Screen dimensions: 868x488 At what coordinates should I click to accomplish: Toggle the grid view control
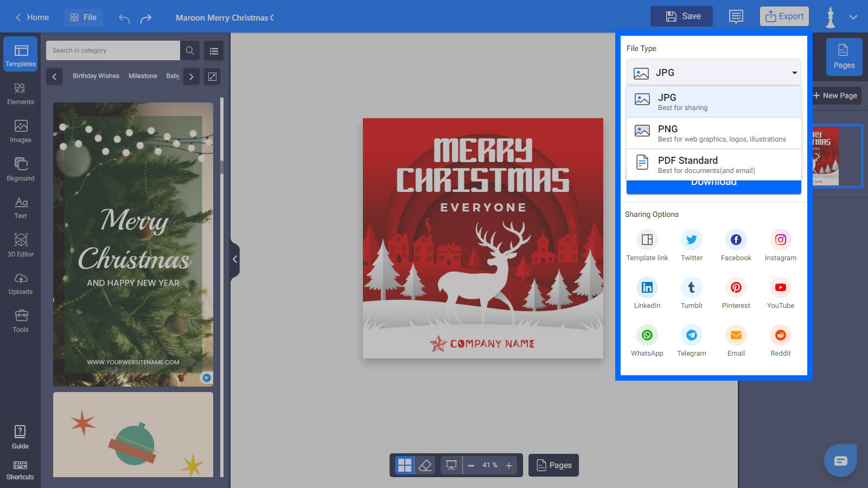tap(404, 465)
